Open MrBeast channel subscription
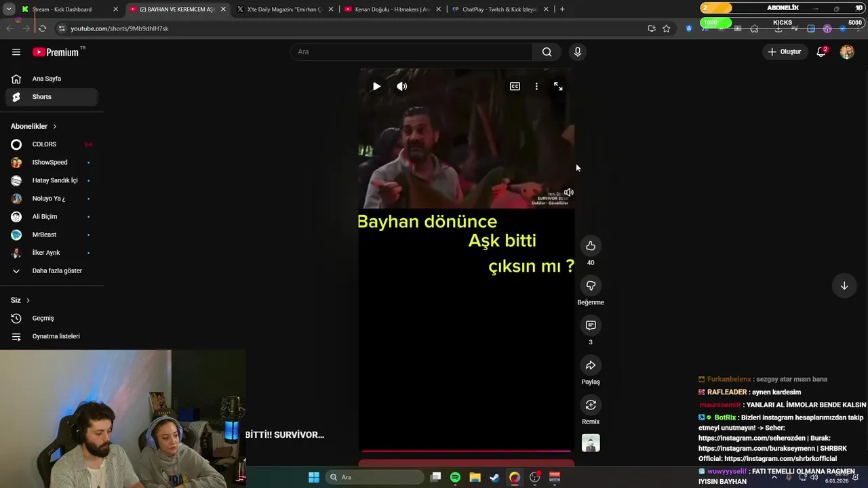 point(52,235)
